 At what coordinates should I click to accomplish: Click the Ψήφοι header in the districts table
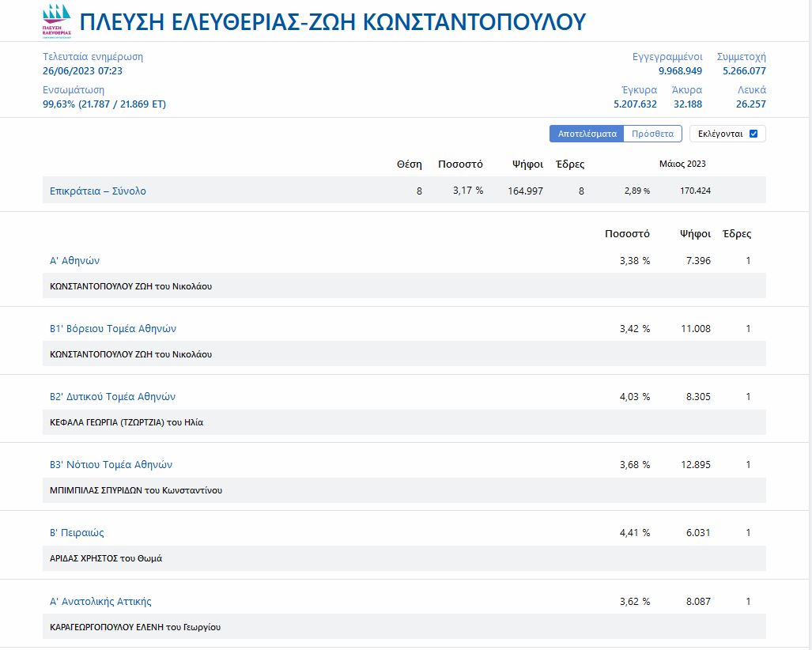coord(695,233)
